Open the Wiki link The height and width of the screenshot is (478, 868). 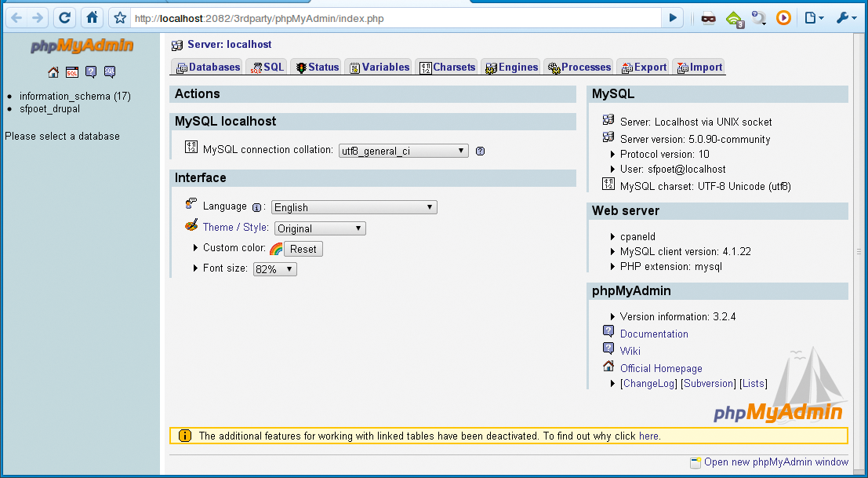[630, 351]
